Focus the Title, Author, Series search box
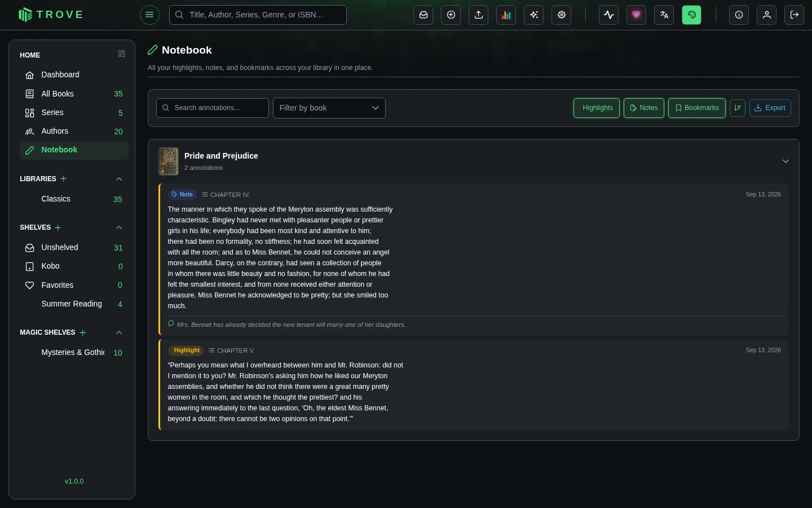Image resolution: width=812 pixels, height=508 pixels. 258,15
